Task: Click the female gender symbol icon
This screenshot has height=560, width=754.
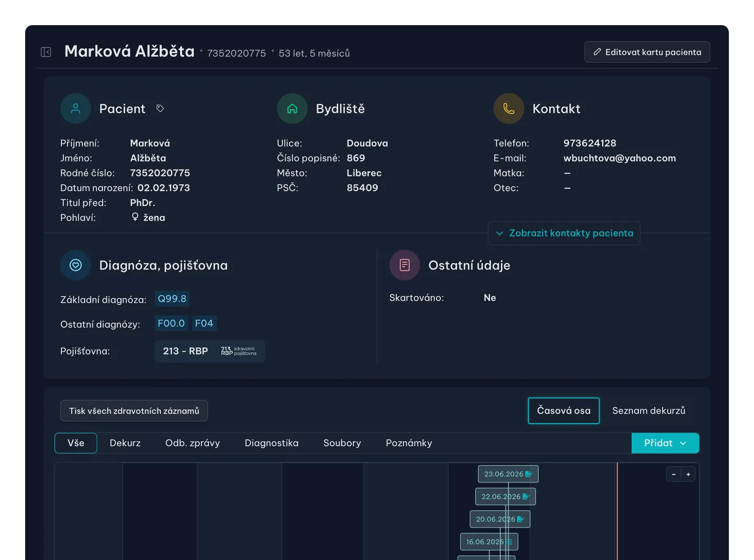Action: 135,217
